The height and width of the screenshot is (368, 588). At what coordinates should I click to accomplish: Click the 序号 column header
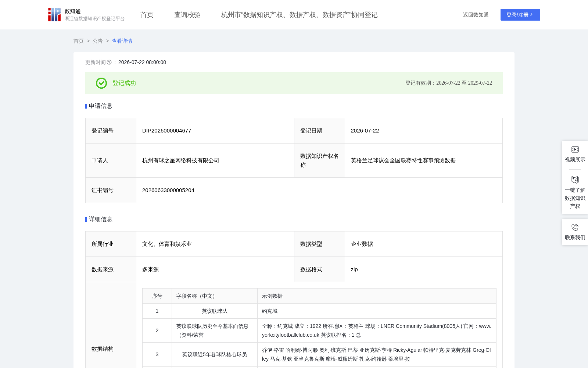157,296
